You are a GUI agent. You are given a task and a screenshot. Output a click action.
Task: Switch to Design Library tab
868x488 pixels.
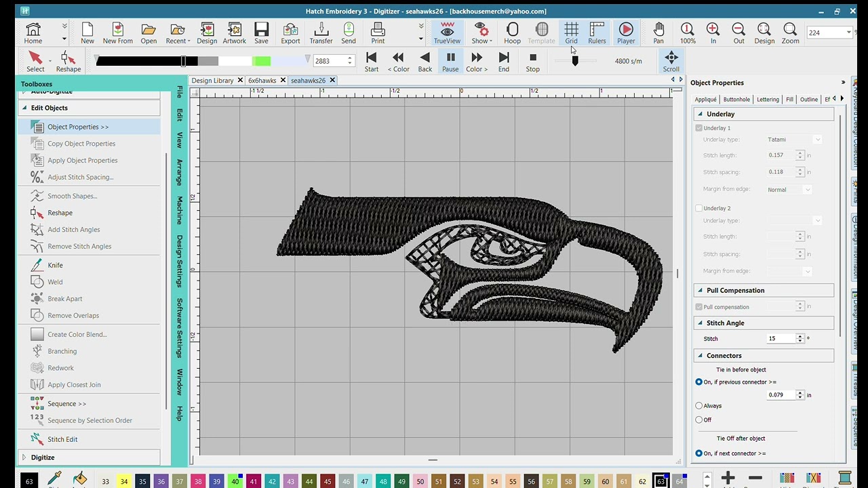click(212, 80)
